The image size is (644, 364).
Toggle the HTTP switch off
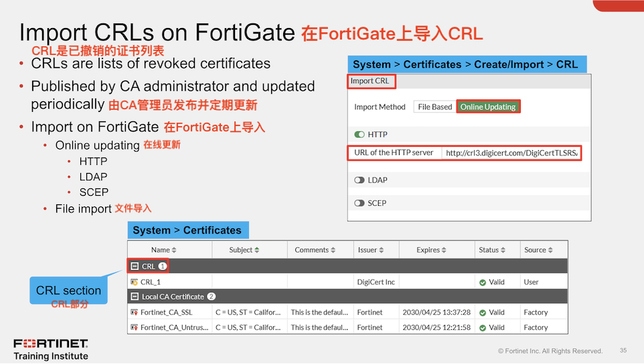[x=359, y=135]
